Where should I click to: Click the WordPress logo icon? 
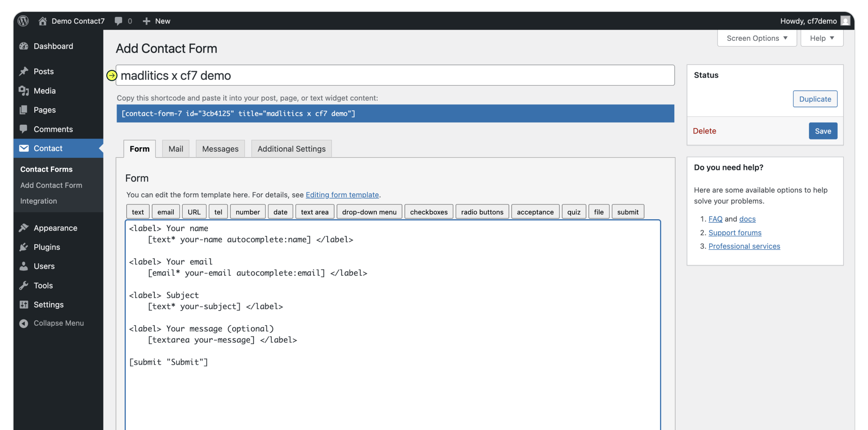tap(23, 21)
